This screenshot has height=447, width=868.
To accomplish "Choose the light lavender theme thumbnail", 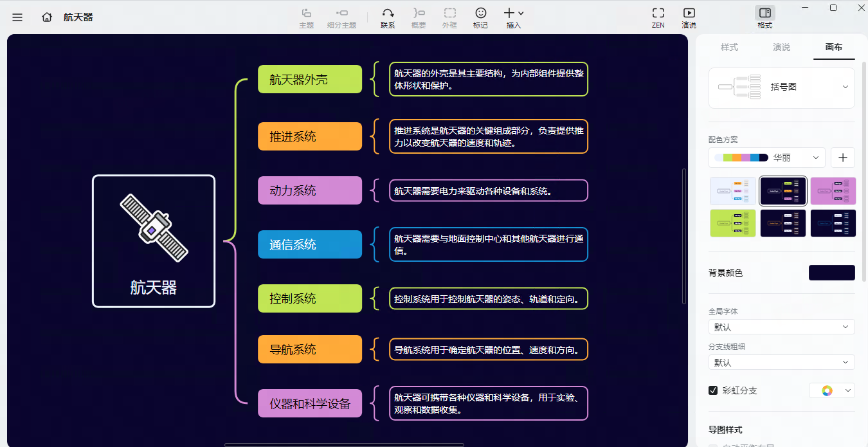I will pyautogui.click(x=733, y=191).
